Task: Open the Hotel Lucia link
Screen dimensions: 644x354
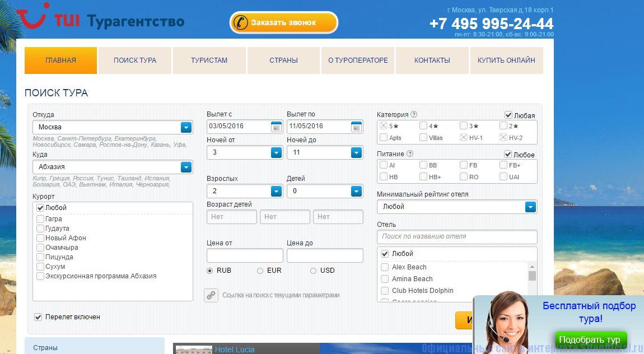Action: pyautogui.click(x=235, y=350)
